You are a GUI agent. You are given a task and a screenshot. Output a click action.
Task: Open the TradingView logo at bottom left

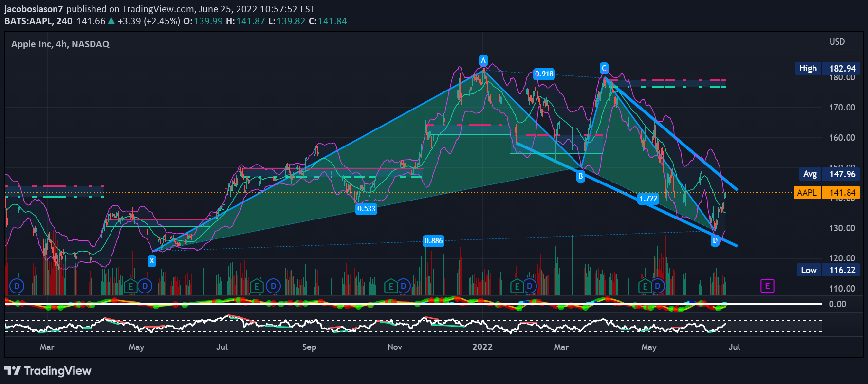tap(48, 371)
